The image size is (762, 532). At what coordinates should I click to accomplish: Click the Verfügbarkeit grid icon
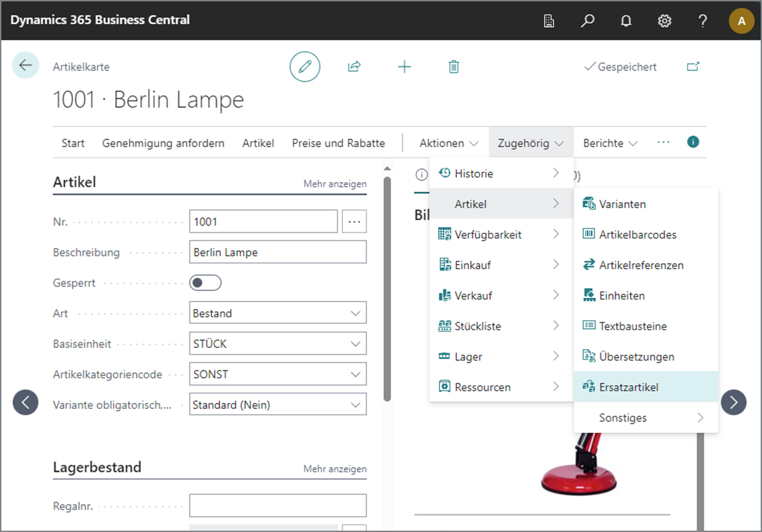444,234
